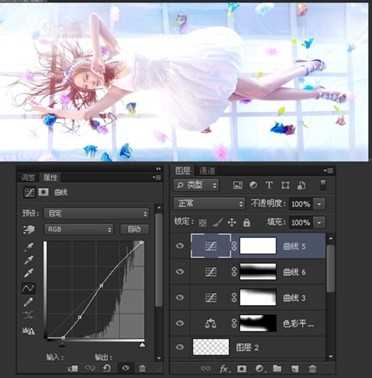The image size is (372, 378).
Task: Hide the 曲线 3 layer
Action: coord(180,297)
